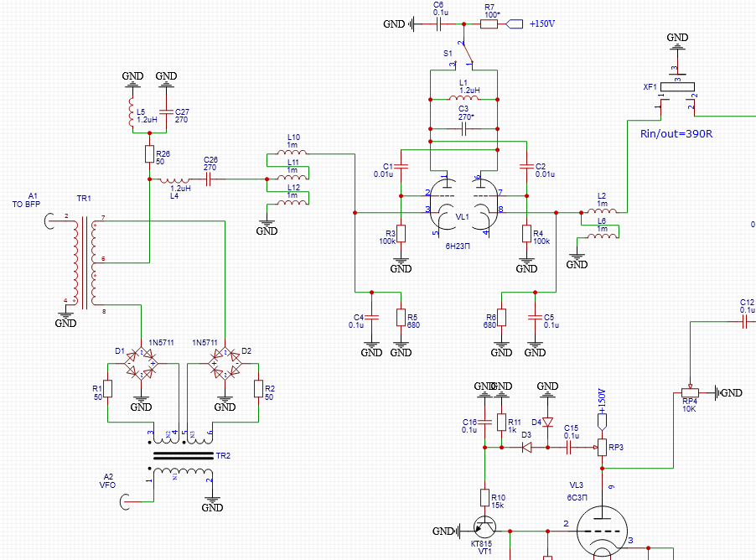The image size is (756, 560).
Task: Click the R10 15k resistor
Action: click(484, 498)
